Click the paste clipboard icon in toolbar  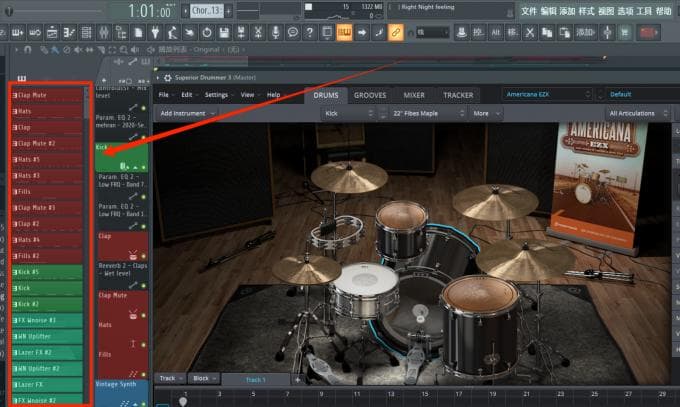click(x=565, y=33)
